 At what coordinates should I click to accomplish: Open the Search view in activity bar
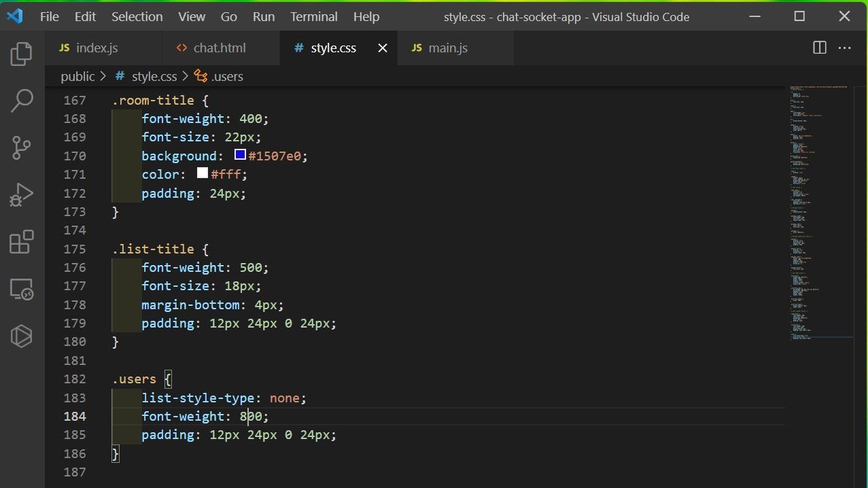(22, 101)
